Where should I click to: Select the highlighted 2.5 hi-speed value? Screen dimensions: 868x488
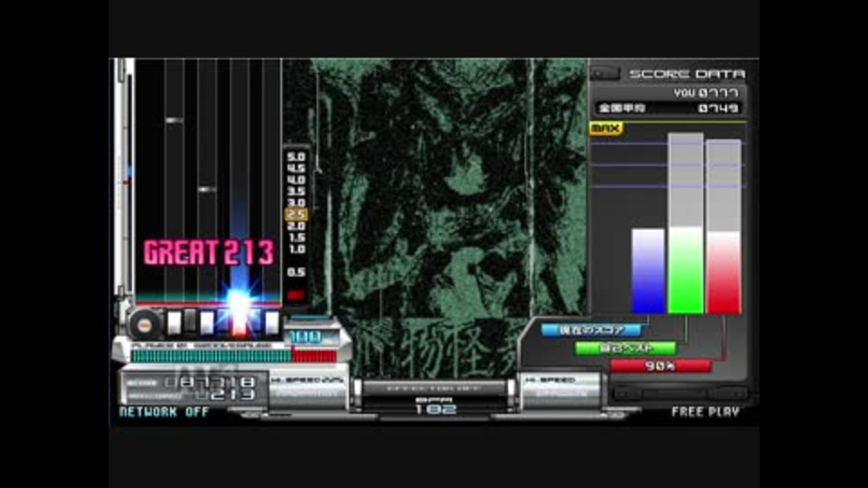(297, 215)
